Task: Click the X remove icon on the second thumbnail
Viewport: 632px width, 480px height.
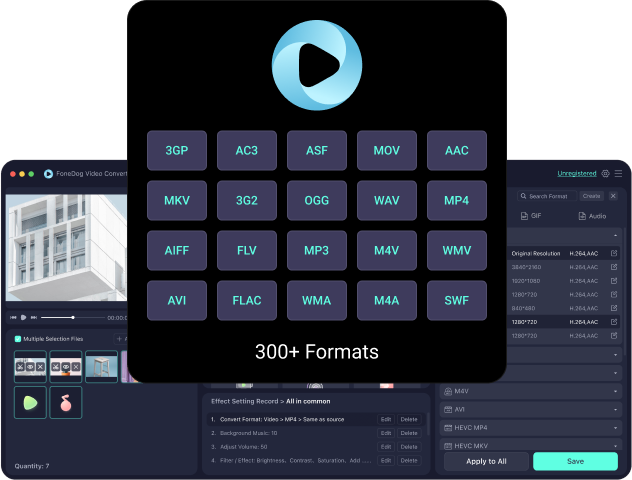Action: [75, 367]
